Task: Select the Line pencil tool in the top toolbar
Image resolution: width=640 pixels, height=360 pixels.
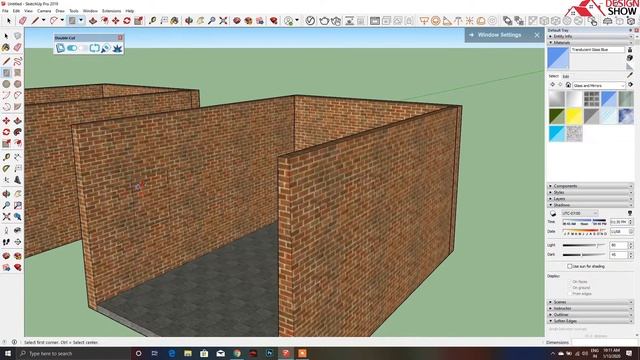Action: pyautogui.click(x=36, y=20)
